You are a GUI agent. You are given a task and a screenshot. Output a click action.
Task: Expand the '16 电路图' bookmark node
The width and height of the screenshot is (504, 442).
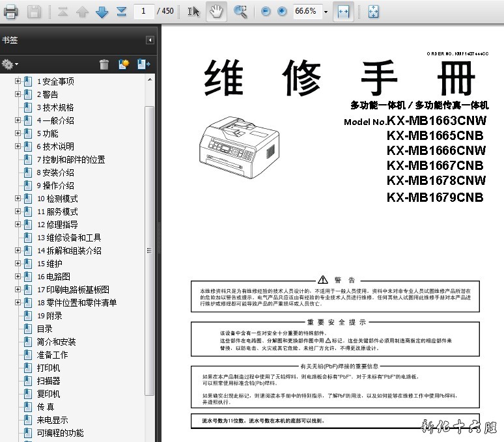click(x=18, y=277)
